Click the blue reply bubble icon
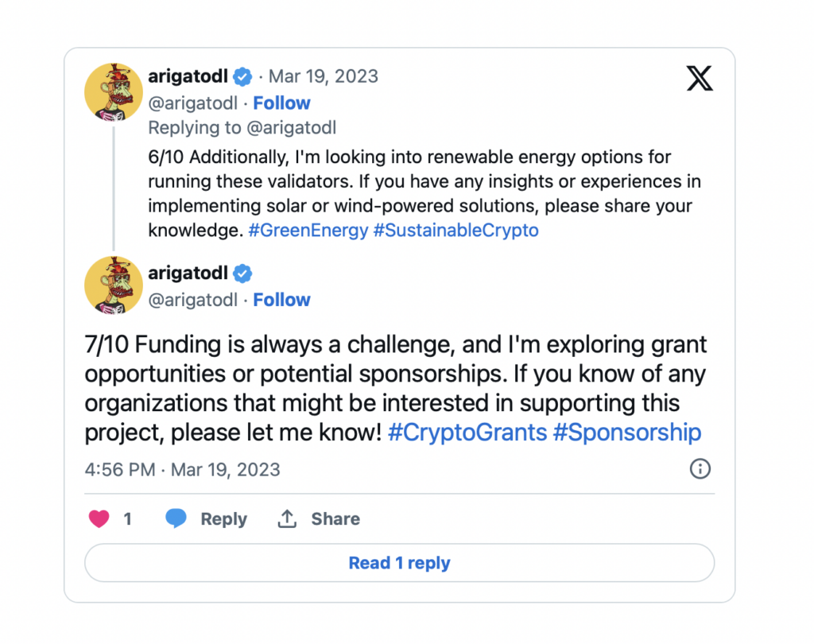Viewport: 814px width, 644px height. pos(176,518)
